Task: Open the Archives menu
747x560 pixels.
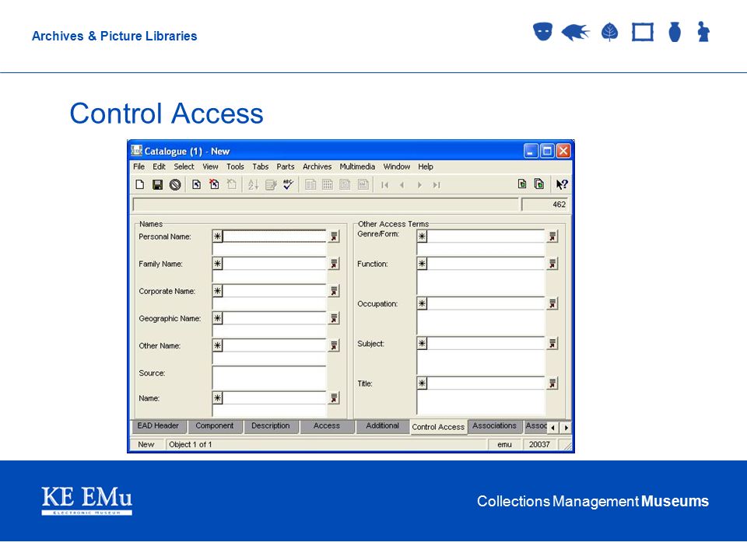Action: point(317,166)
